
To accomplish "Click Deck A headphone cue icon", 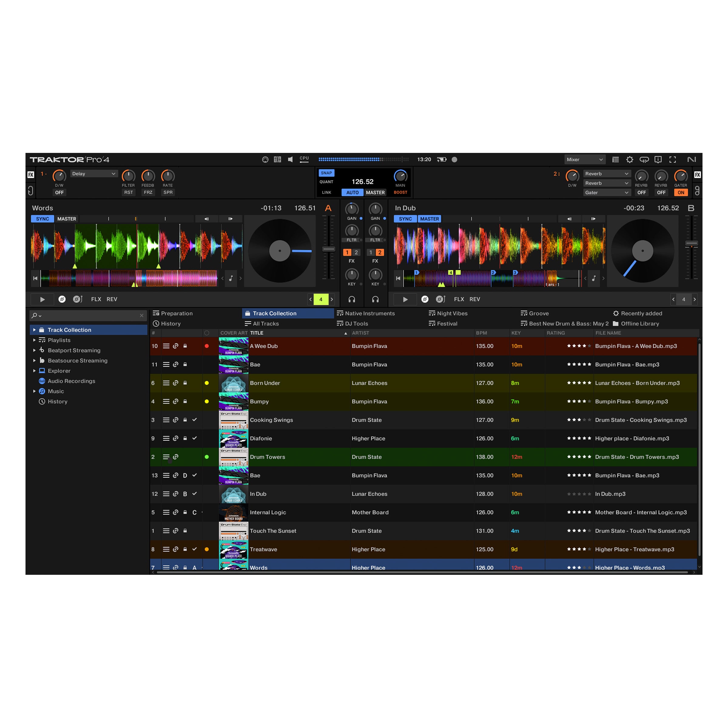I will 352,299.
